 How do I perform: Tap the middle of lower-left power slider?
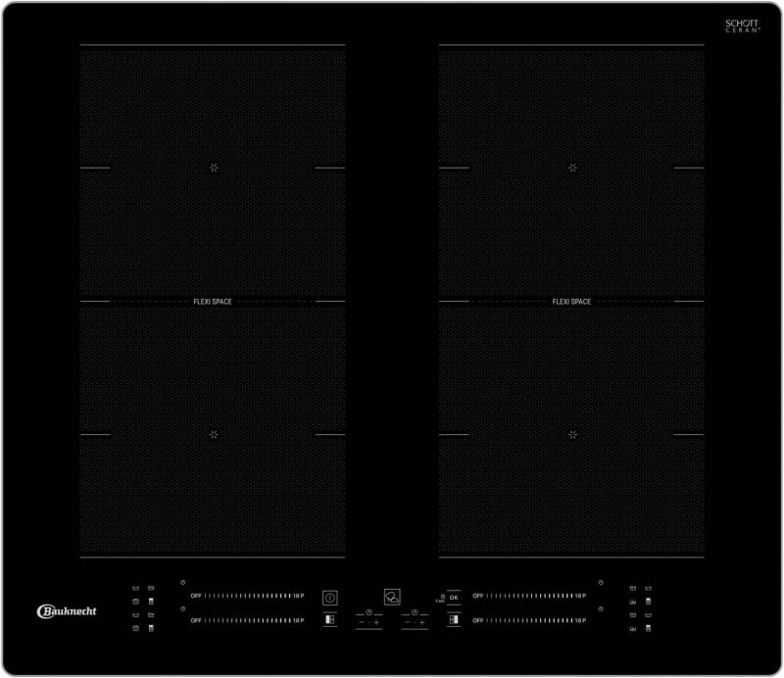coord(248,620)
